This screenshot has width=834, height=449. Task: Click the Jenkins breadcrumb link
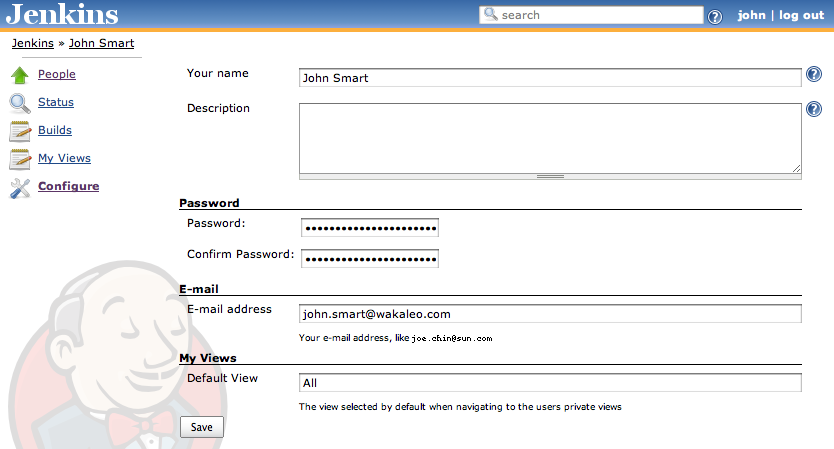[33, 43]
